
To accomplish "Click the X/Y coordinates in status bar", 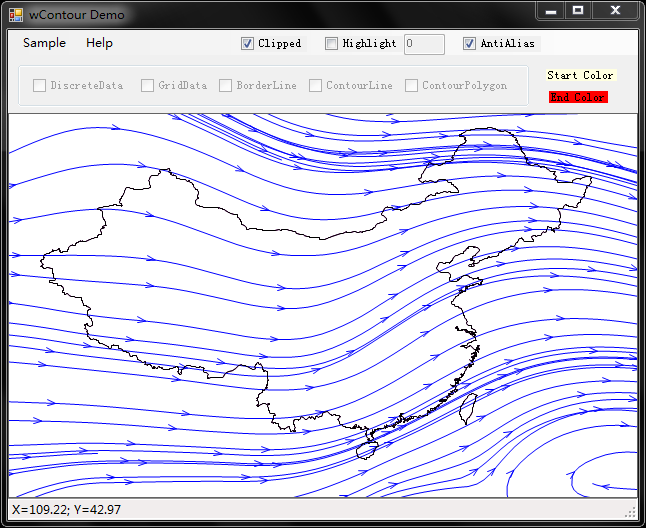I will click(66, 510).
